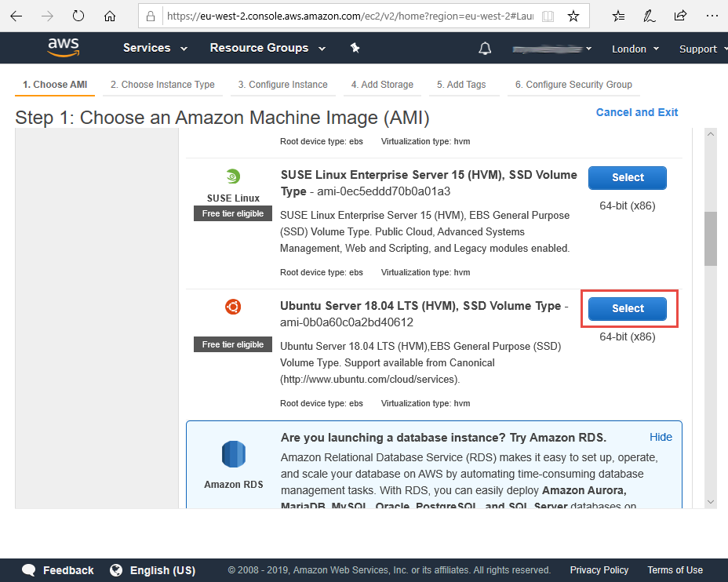
Task: Click the 64-bit (x86) label under Ubuntu Select
Action: 628,336
